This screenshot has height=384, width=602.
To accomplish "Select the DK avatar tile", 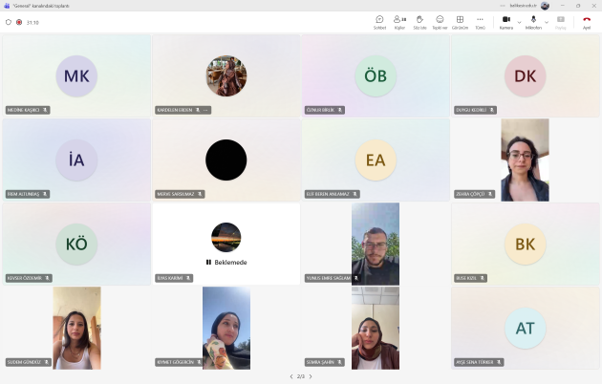I will point(525,76).
